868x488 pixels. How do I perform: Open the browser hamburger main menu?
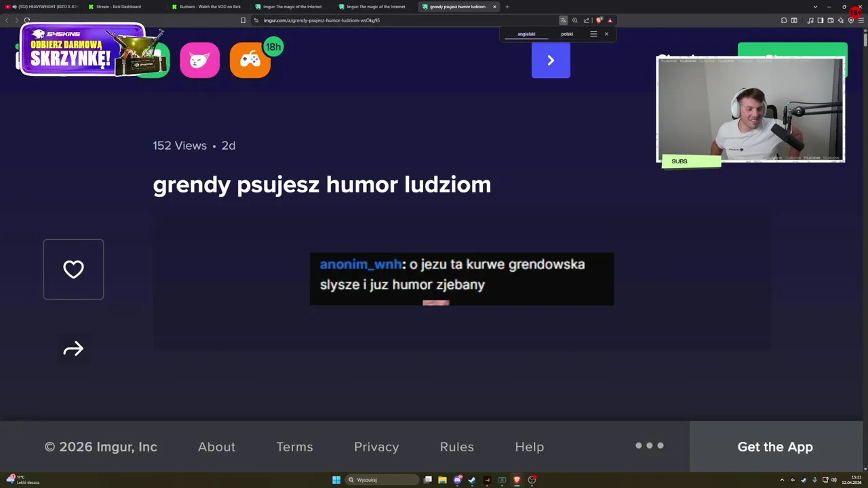tap(861, 20)
